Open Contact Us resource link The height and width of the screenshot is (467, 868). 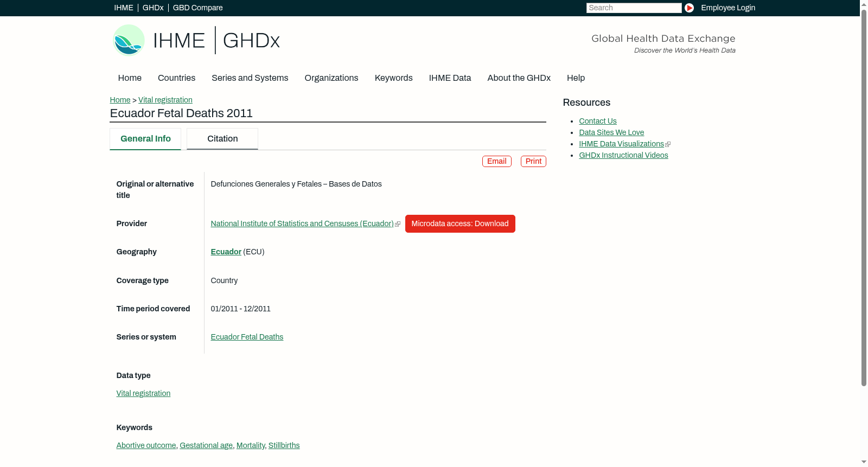tap(598, 121)
